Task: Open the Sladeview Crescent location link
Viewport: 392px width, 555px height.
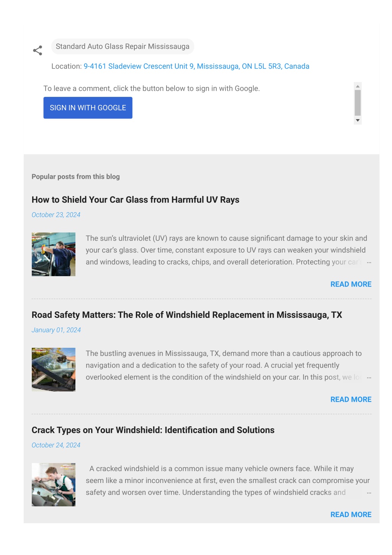Action: tap(196, 66)
